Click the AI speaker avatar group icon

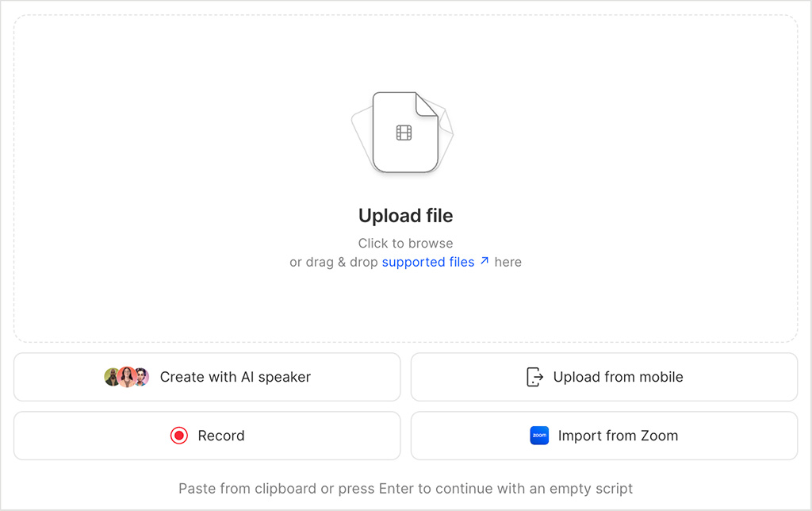[127, 377]
